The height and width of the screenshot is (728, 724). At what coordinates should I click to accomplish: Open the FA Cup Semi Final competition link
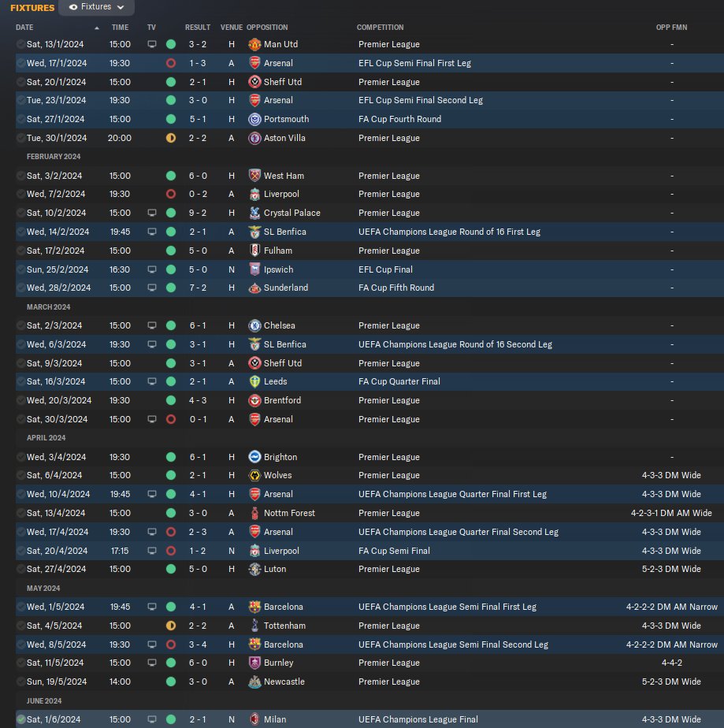(394, 551)
